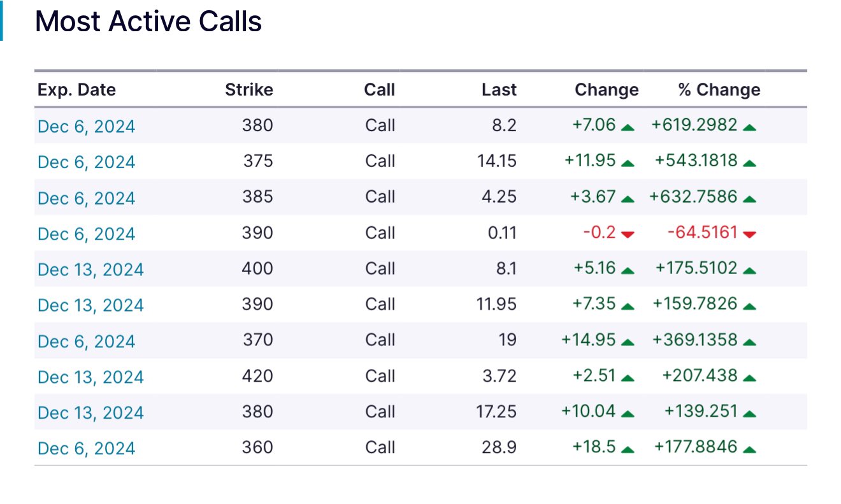
Task: Open the Dec 6, 2024 link for strike 375
Action: tap(87, 162)
